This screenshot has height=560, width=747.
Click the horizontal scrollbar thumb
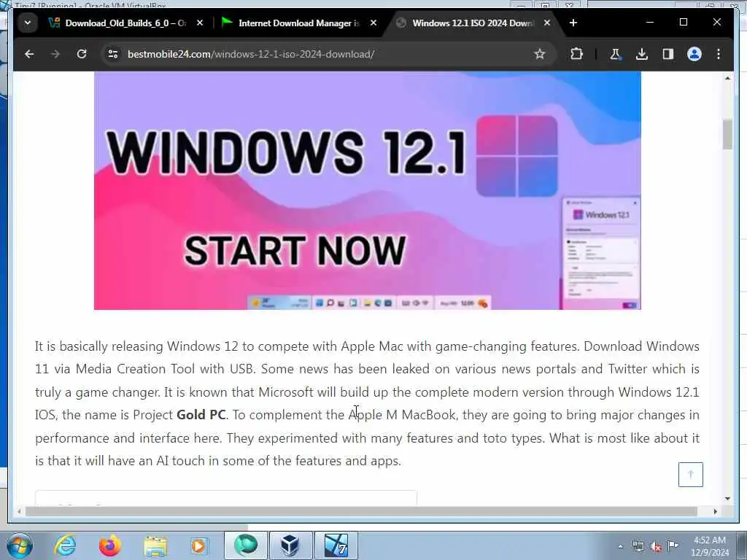click(361, 511)
